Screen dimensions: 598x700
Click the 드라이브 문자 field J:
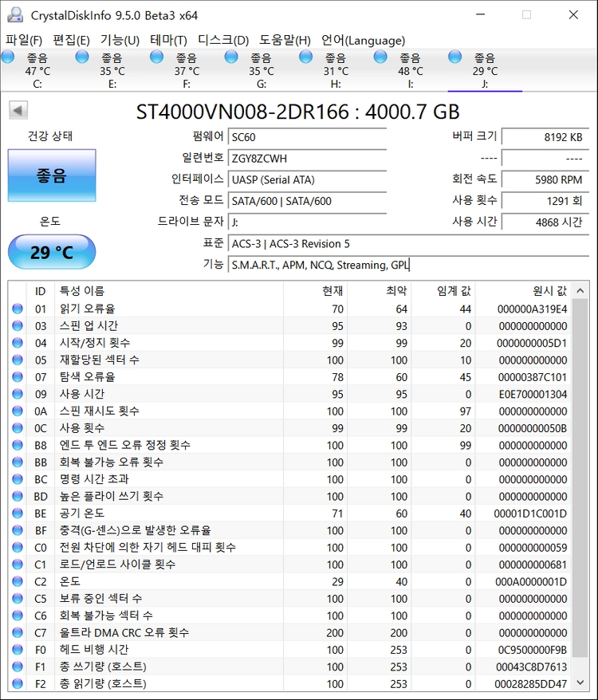tap(307, 222)
